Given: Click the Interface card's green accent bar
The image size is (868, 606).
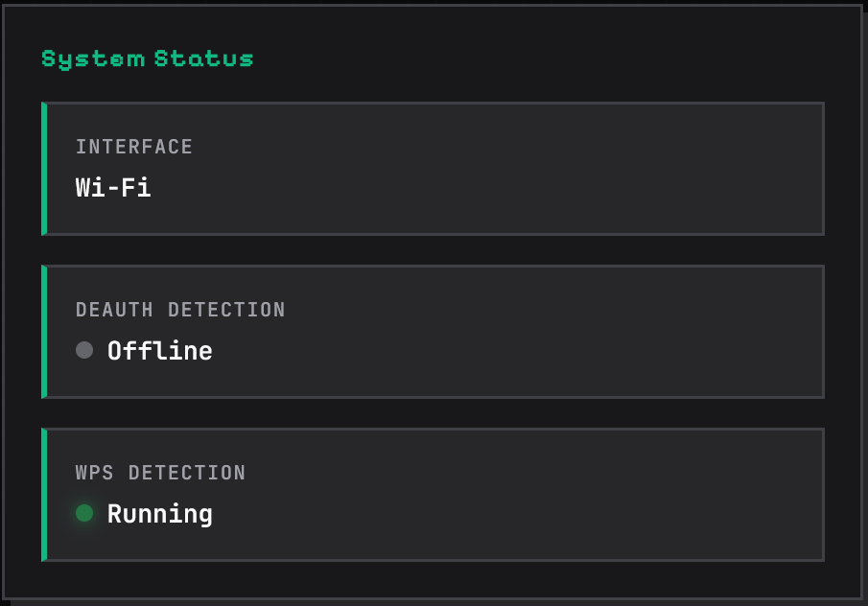Looking at the screenshot, I should coord(44,169).
